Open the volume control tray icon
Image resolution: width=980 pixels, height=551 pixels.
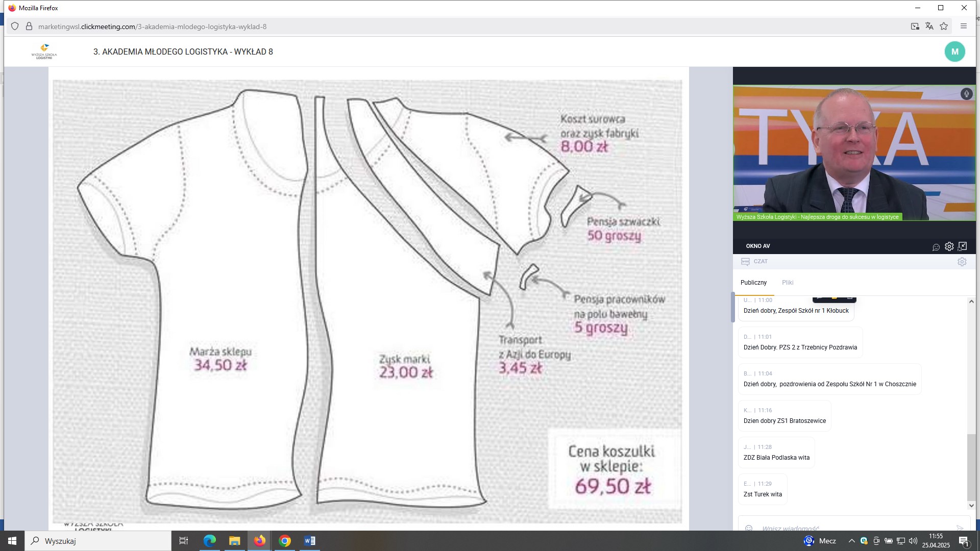coord(913,541)
